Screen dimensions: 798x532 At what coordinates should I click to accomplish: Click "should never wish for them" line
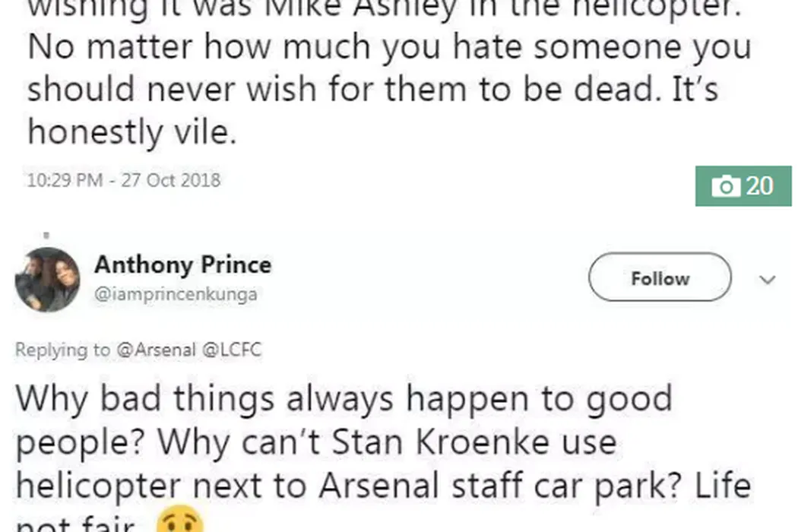click(372, 90)
